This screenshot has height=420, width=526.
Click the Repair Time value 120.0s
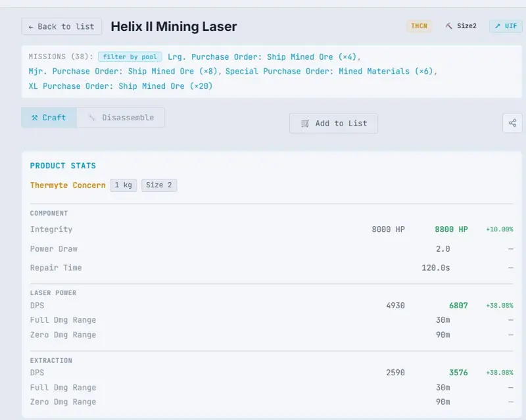tap(436, 268)
